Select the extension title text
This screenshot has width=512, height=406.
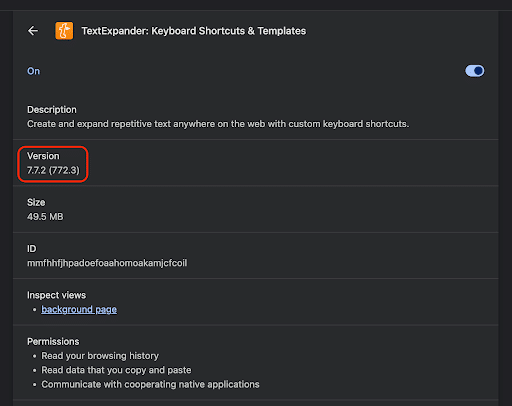click(194, 31)
